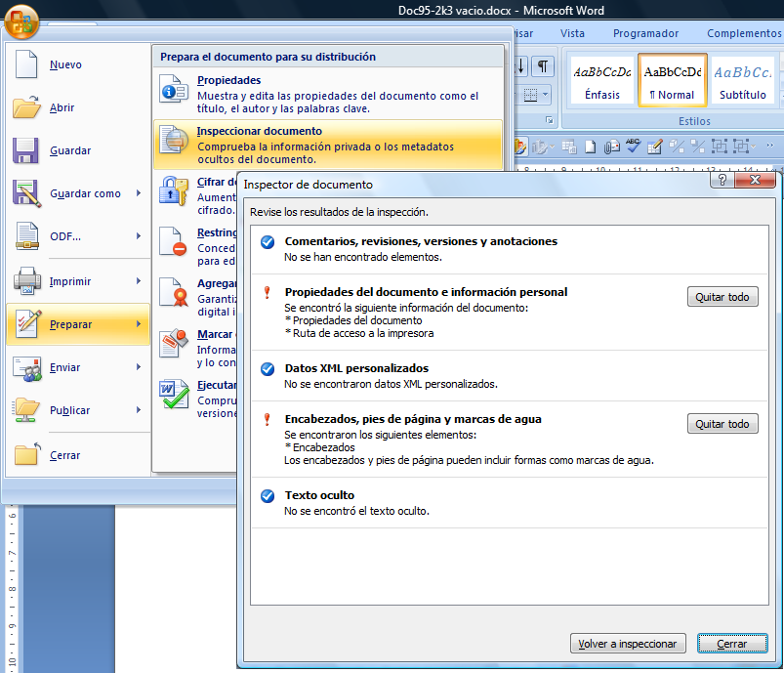Click the paperclip email attachment toolbar icon
This screenshot has width=784, height=673.
click(611, 147)
